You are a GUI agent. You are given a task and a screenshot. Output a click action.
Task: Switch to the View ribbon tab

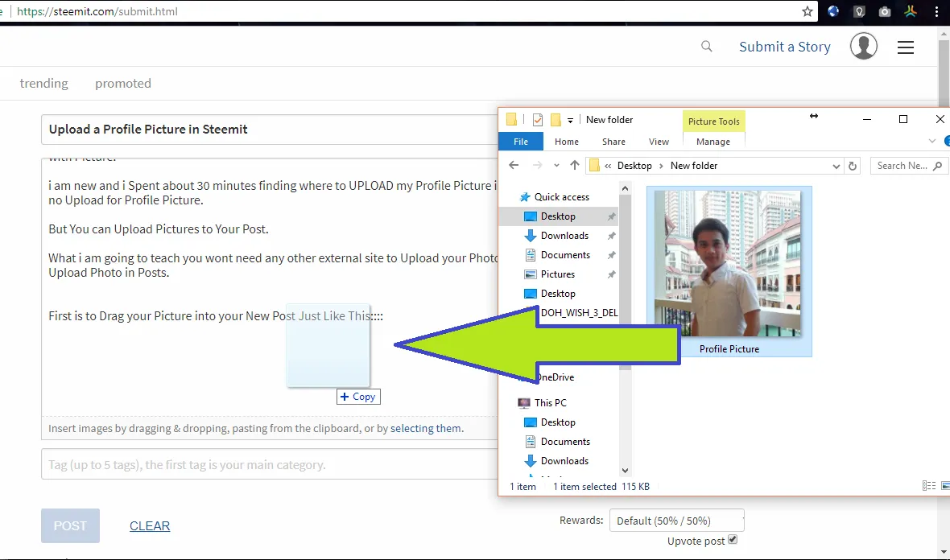(659, 142)
